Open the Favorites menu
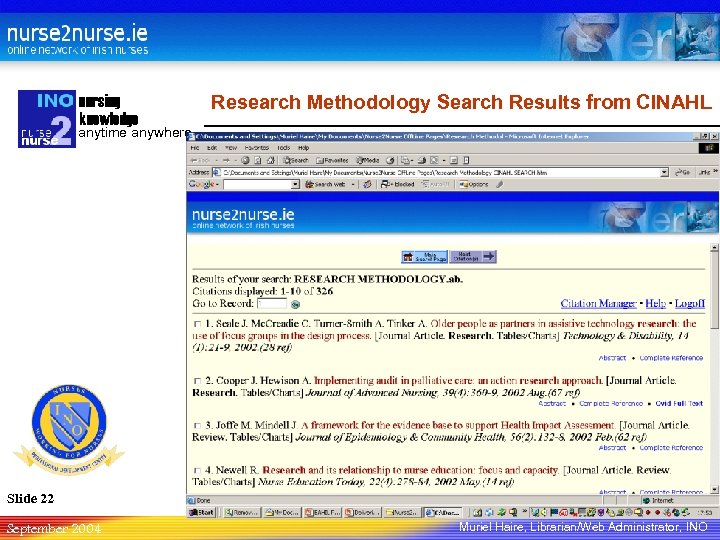The width and height of the screenshot is (720, 540). [257, 148]
